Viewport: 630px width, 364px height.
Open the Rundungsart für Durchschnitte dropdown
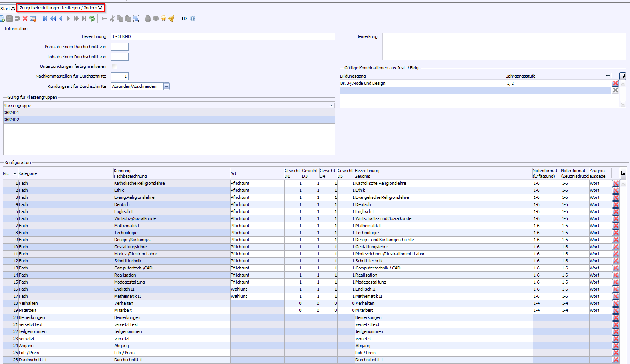click(166, 87)
